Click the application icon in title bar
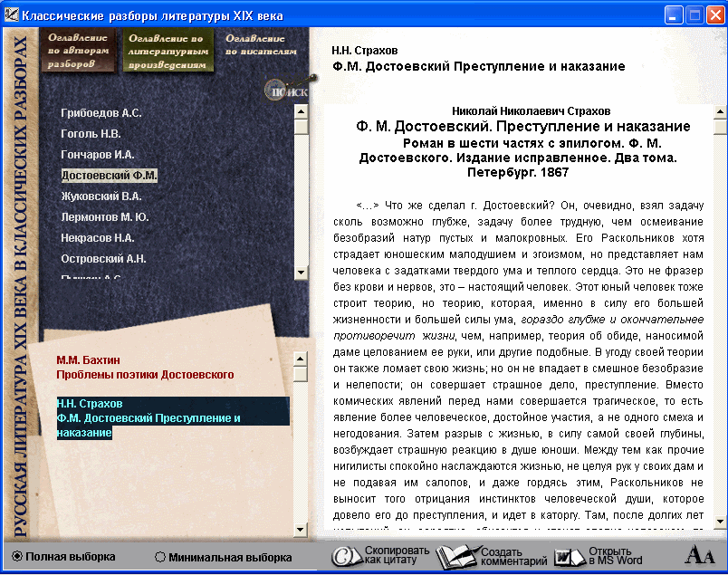Image resolution: width=728 pixels, height=575 pixels. [10, 15]
